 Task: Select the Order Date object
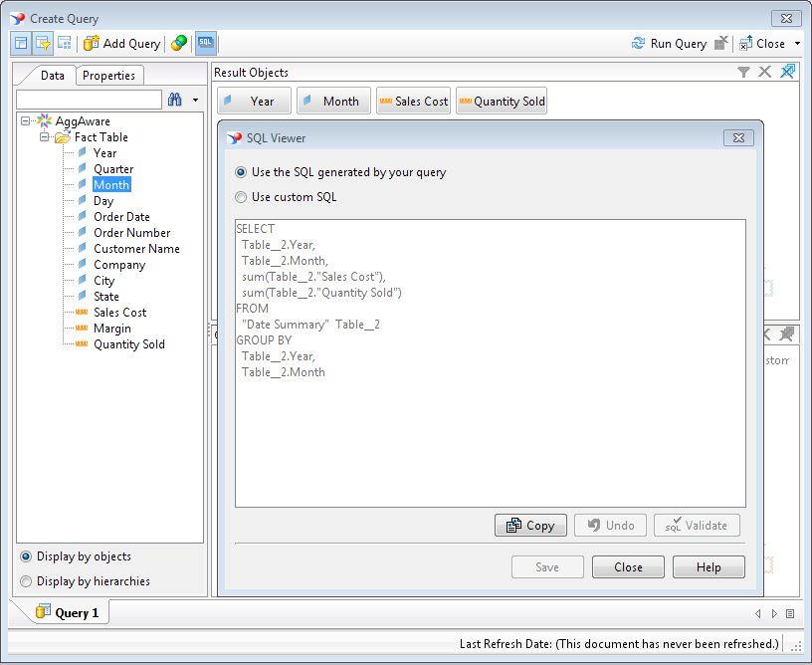coord(121,216)
